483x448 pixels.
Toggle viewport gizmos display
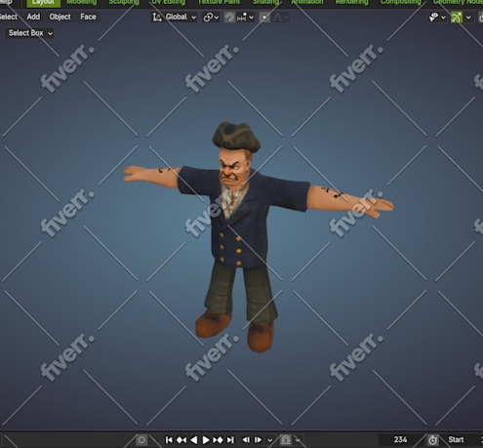pos(457,18)
